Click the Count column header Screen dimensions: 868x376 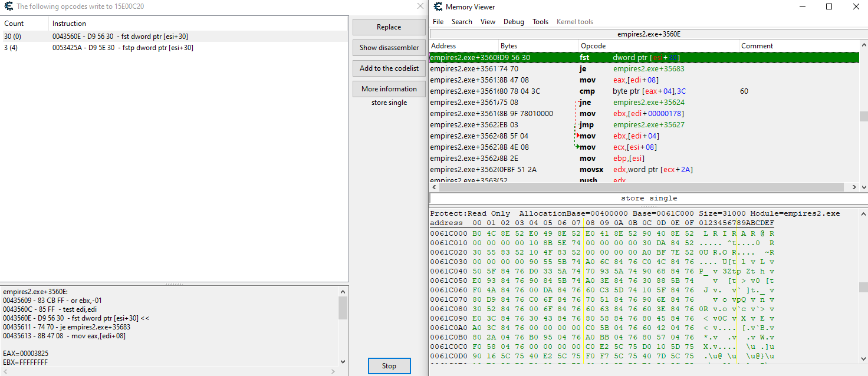click(24, 24)
